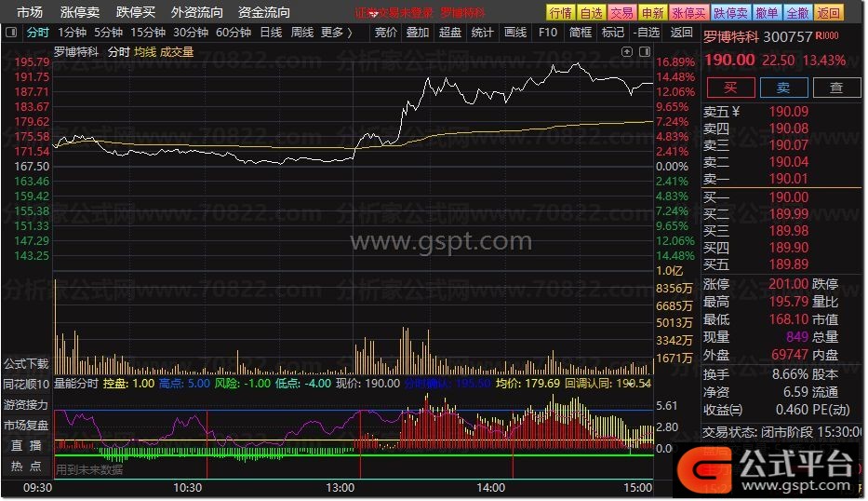
Task: Open the 涨停卖 menu
Action: click(x=80, y=12)
